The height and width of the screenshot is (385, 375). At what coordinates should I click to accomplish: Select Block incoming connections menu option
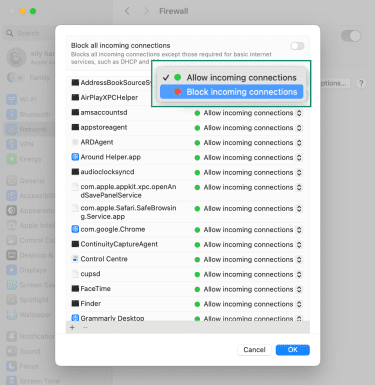(231, 92)
